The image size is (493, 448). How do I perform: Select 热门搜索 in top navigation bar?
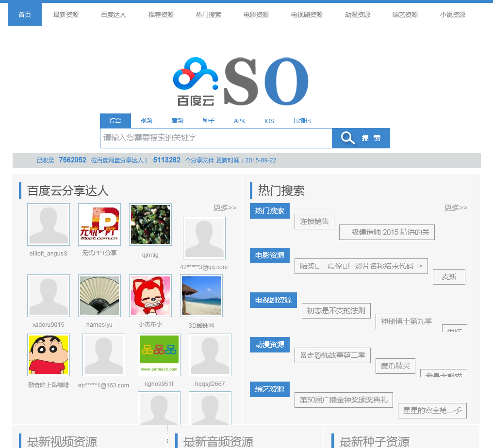click(209, 15)
